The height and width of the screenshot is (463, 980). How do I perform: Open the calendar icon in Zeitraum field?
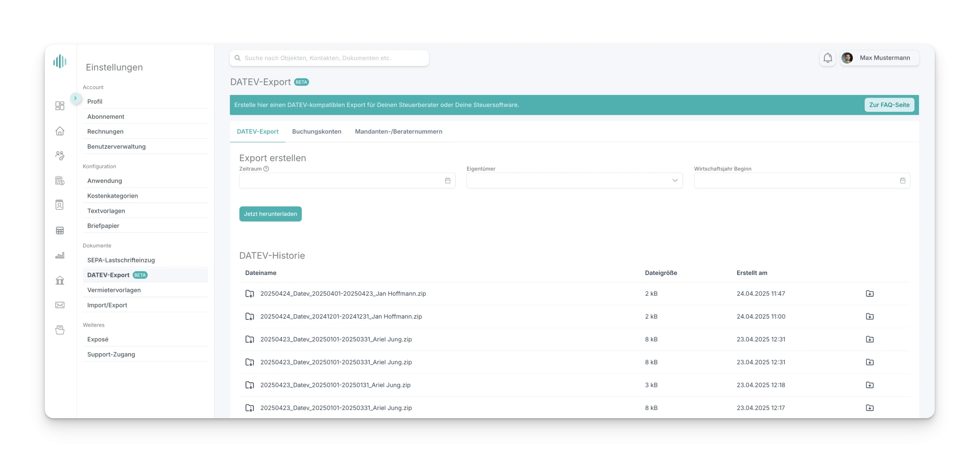coord(448,180)
